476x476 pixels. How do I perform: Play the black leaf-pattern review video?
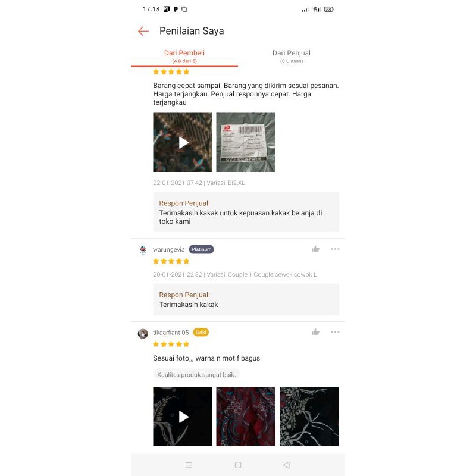[183, 416]
